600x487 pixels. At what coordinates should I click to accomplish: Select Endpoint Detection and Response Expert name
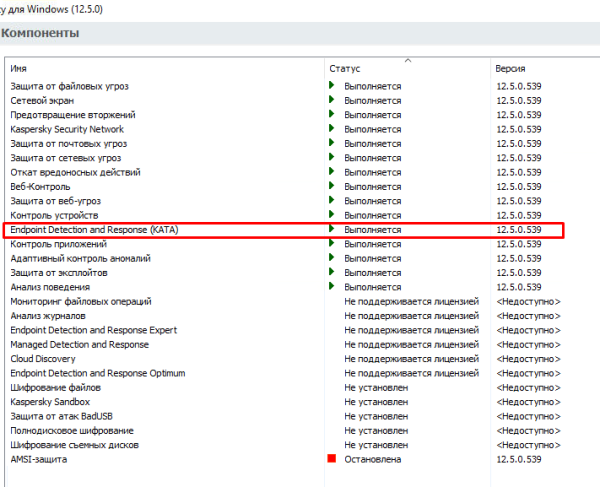coord(94,330)
